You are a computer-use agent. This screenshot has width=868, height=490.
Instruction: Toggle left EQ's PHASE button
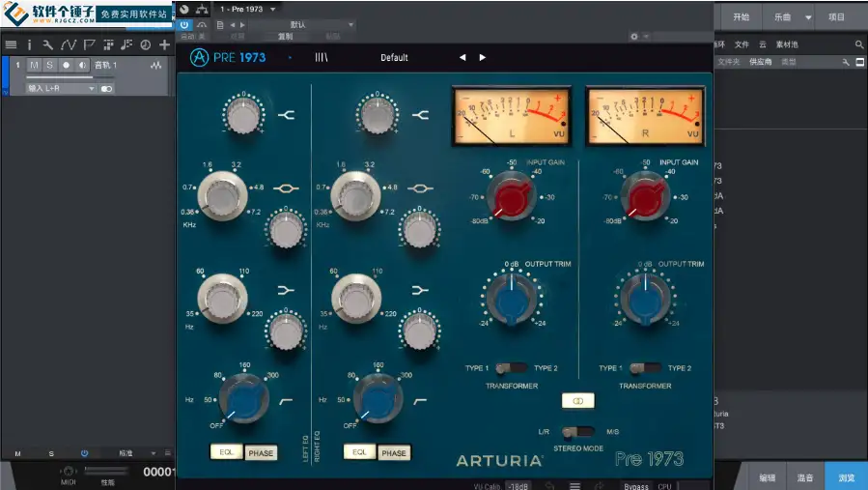pyautogui.click(x=261, y=453)
